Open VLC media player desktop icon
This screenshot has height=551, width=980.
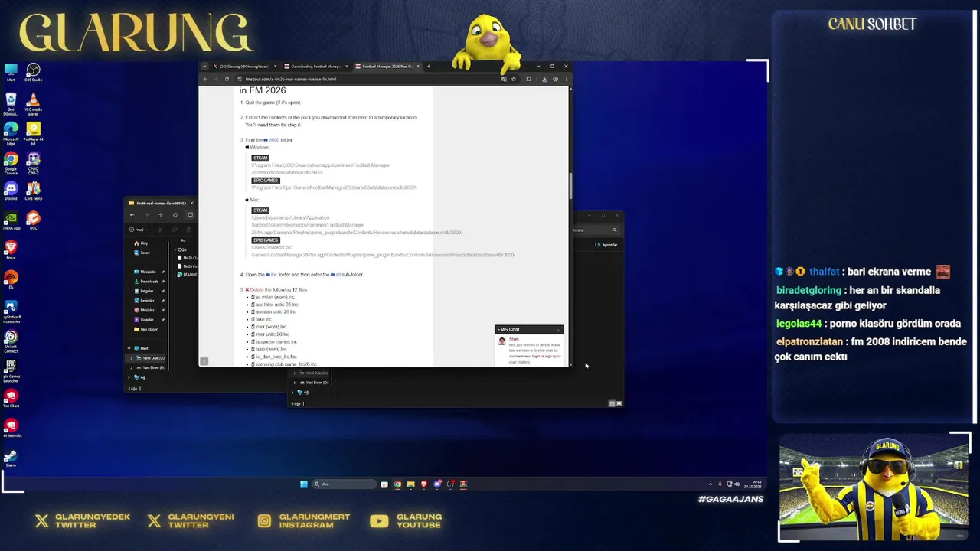[x=33, y=103]
